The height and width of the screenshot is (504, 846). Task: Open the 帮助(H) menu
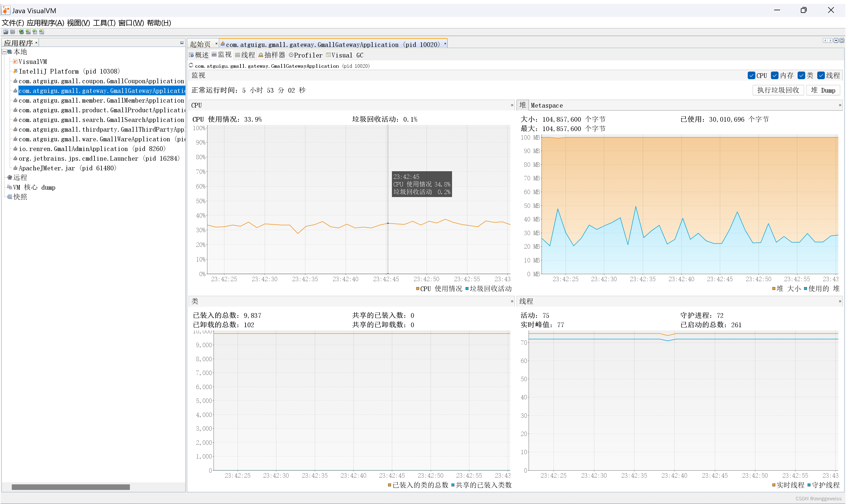click(159, 23)
